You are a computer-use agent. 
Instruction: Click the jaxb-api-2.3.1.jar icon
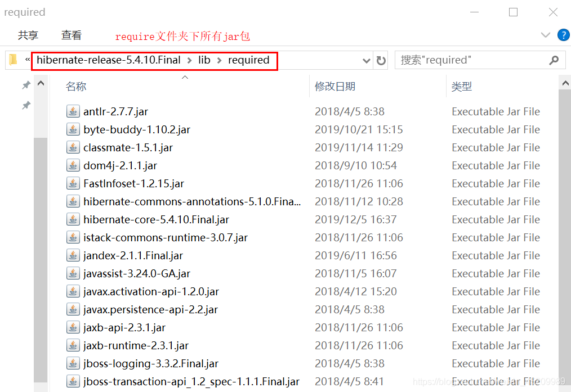(73, 327)
